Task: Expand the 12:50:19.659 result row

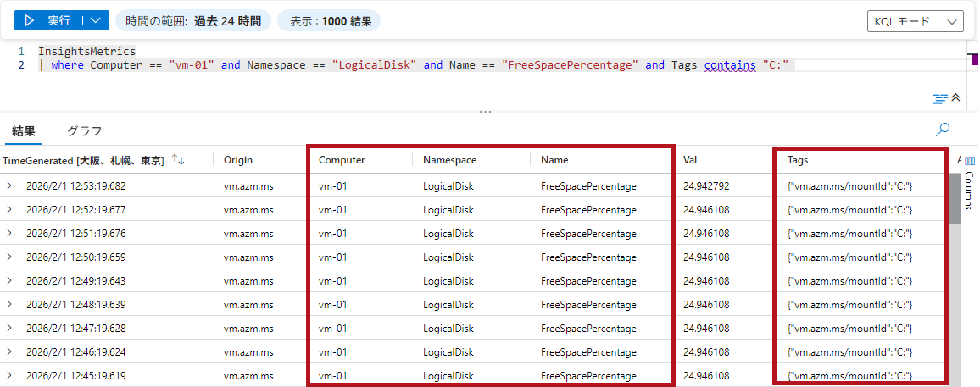Action: [10, 257]
